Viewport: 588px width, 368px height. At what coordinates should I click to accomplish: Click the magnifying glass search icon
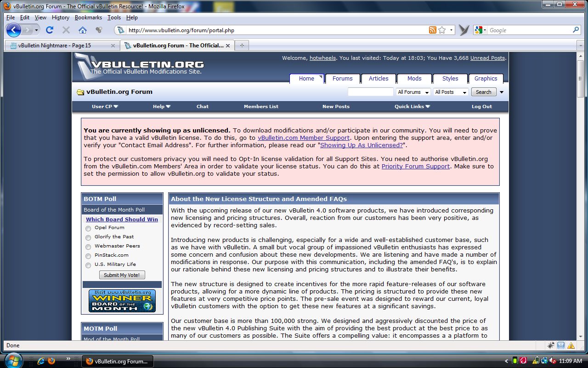coord(576,30)
